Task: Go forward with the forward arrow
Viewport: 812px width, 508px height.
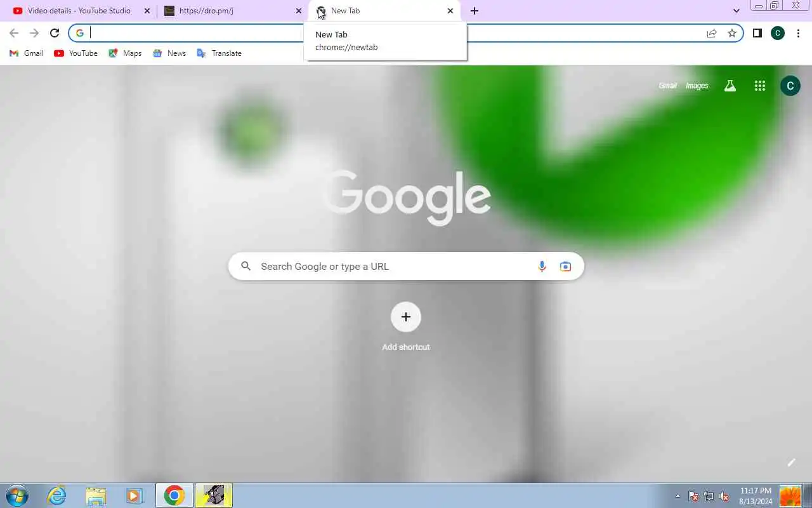Action: (34, 33)
